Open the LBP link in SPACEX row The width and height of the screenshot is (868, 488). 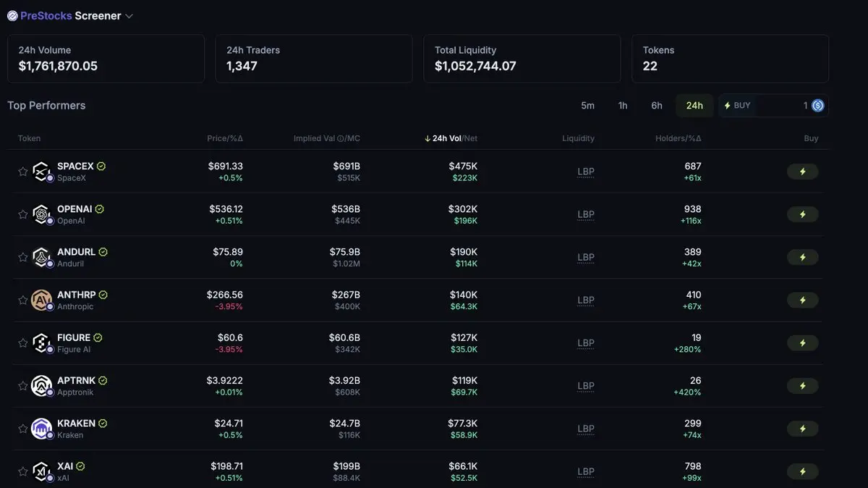point(586,172)
